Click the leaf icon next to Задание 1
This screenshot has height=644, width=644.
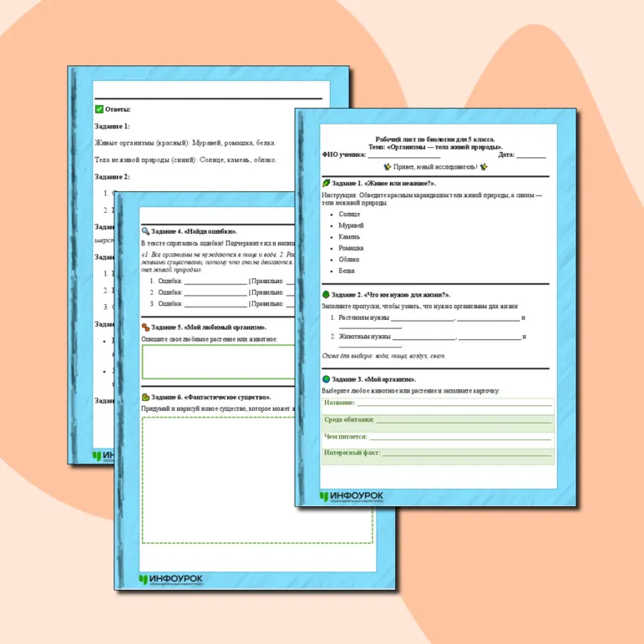pos(326,183)
